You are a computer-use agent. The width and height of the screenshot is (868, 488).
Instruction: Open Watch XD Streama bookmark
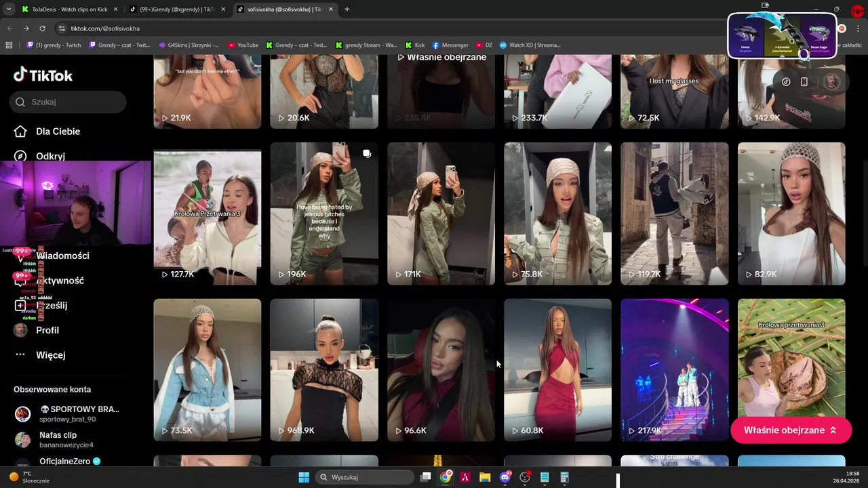click(530, 45)
